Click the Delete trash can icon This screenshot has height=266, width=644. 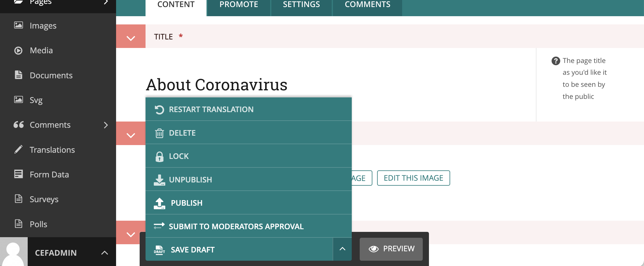159,133
